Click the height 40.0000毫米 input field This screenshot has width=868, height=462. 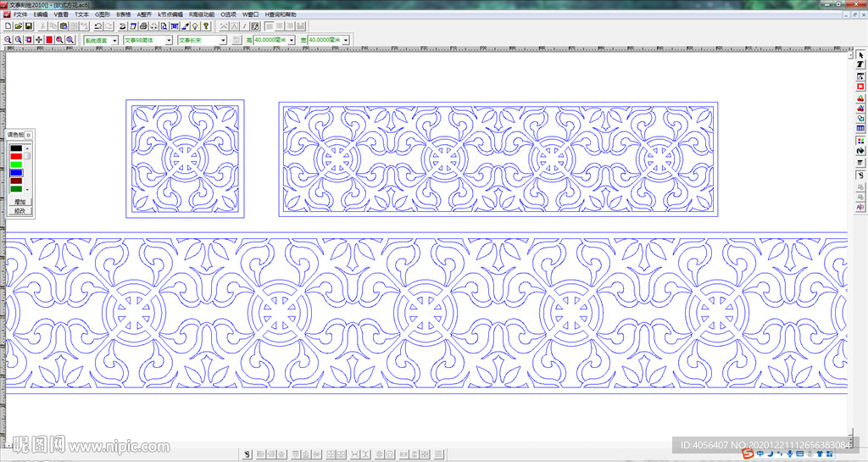click(270, 40)
